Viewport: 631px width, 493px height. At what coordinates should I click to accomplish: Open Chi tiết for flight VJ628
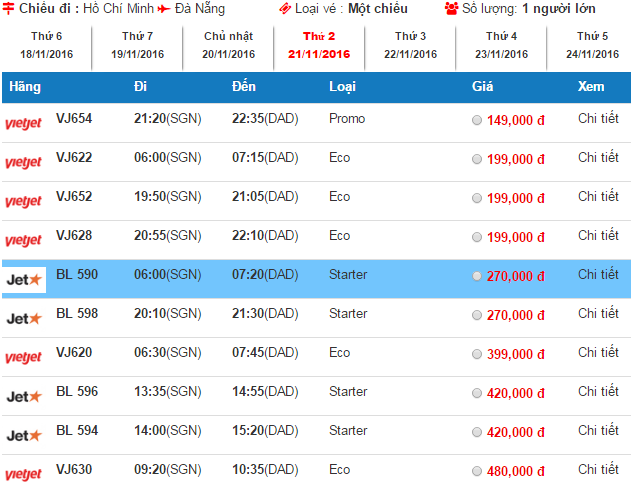click(x=598, y=235)
